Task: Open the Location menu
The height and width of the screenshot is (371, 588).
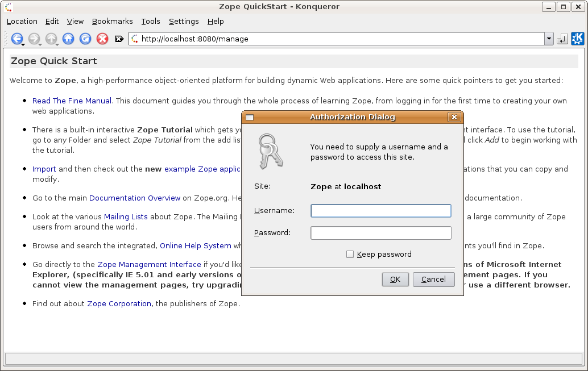Action: (22, 22)
